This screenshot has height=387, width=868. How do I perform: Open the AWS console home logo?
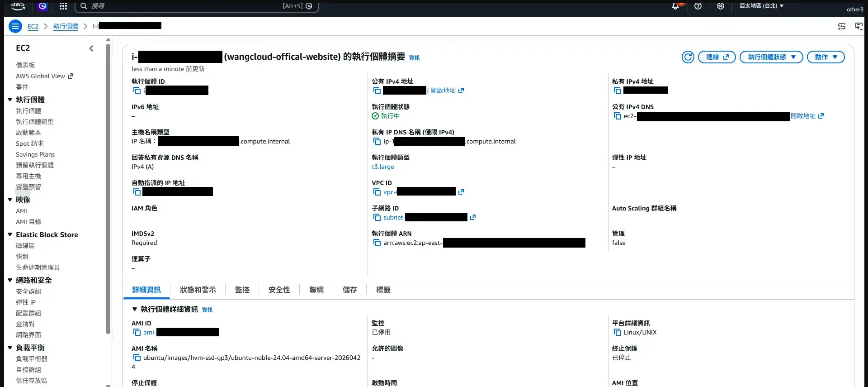pos(18,6)
